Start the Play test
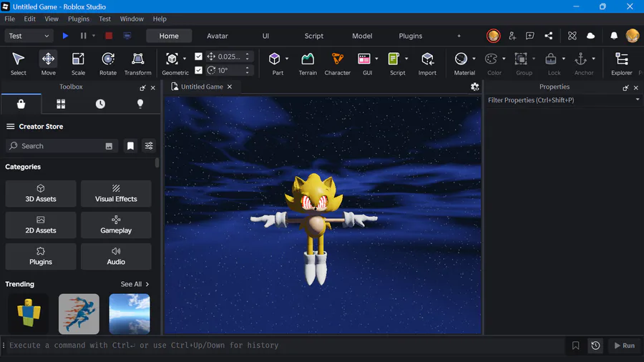644x362 pixels. click(65, 36)
